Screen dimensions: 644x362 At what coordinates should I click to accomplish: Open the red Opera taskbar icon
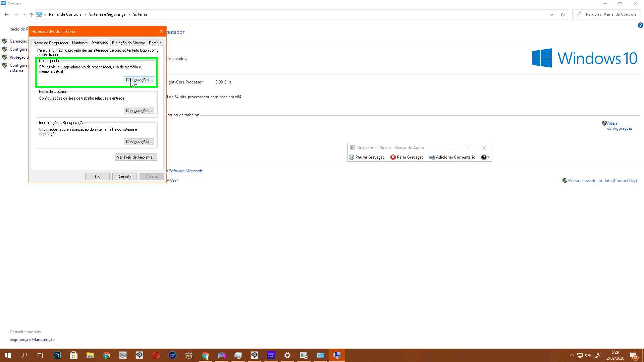point(156,355)
